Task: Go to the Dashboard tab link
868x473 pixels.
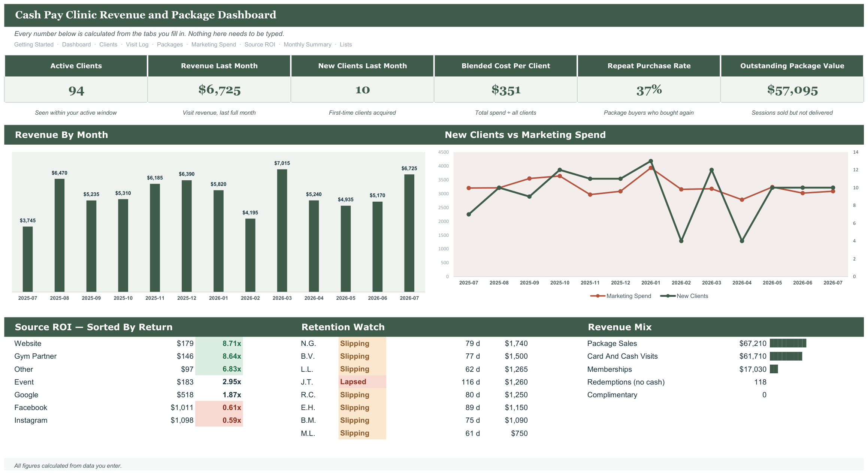Action: coord(76,45)
